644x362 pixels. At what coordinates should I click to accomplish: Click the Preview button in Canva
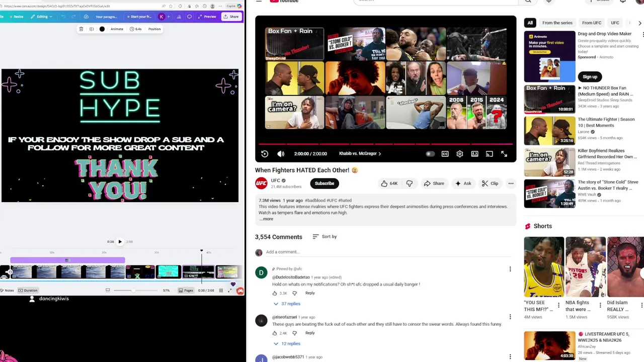click(207, 17)
